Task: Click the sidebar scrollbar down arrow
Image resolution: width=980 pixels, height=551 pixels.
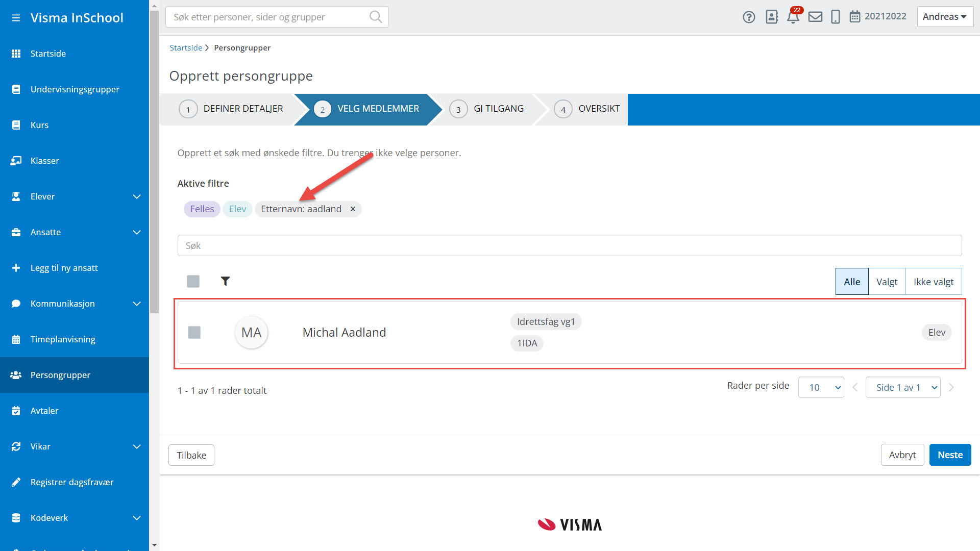Action: coord(154,545)
